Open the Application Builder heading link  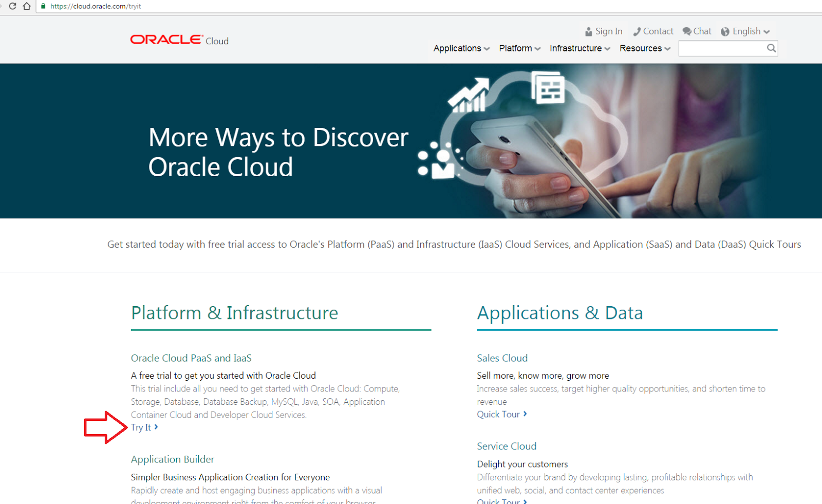(173, 459)
